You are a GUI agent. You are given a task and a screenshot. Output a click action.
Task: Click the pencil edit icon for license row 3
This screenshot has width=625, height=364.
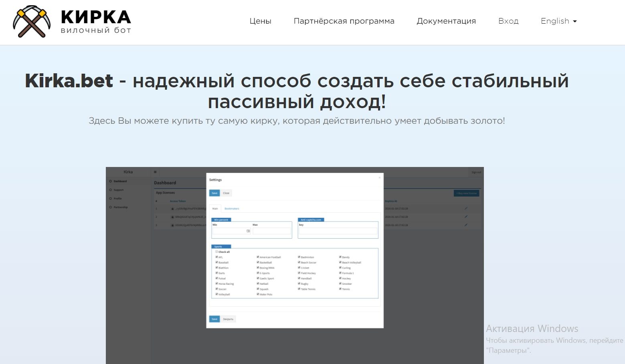click(x=466, y=225)
